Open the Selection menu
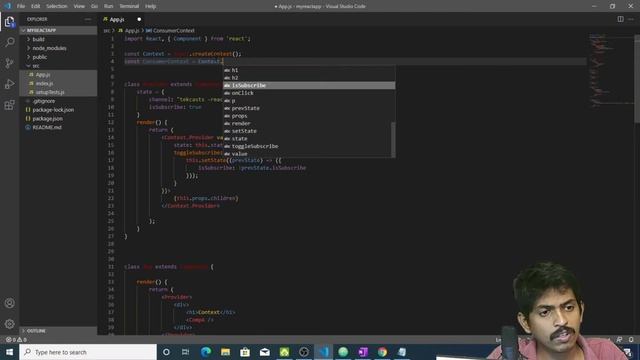This screenshot has height=360, width=640. point(56,6)
